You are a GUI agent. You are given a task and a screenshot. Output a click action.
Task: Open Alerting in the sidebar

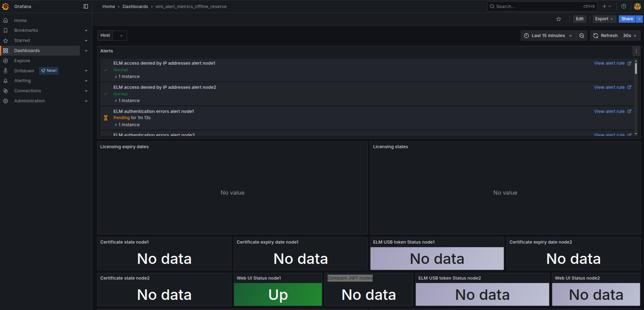click(22, 81)
